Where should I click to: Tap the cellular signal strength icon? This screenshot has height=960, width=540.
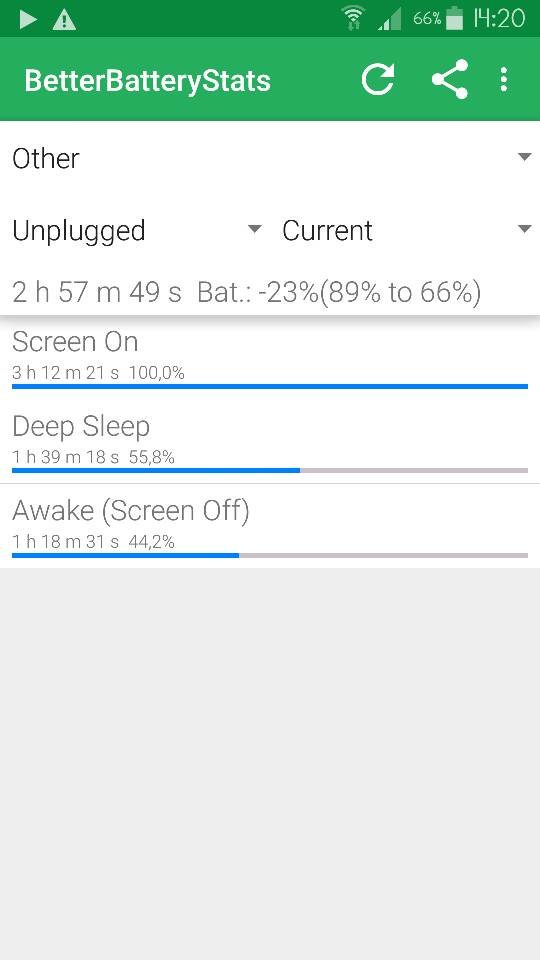click(389, 19)
